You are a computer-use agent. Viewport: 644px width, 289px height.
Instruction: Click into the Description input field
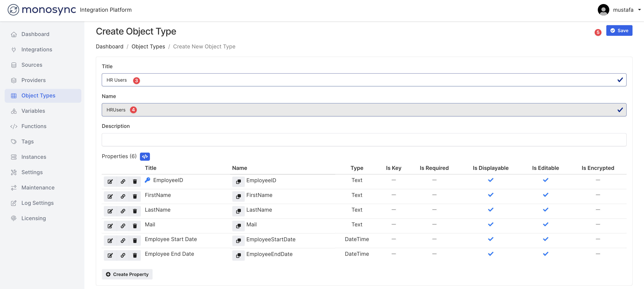[364, 140]
